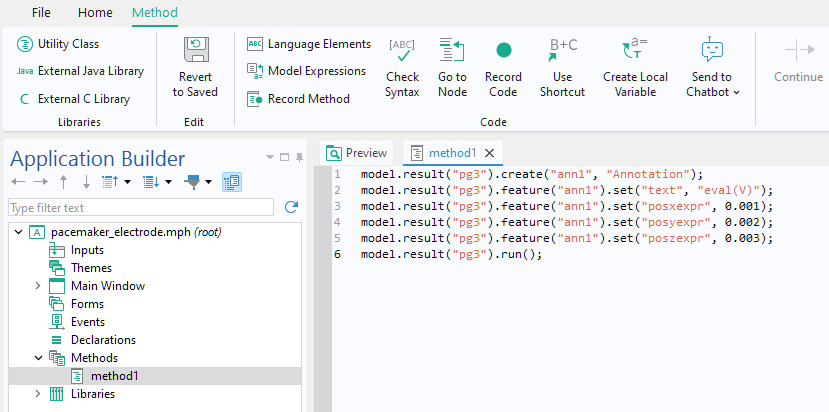Click Model Expressions button
This screenshot has width=829, height=412.
307,71
